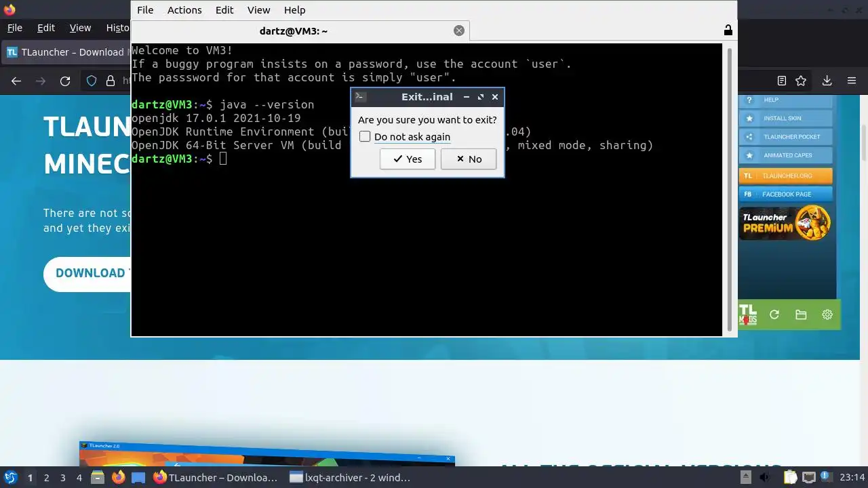This screenshot has height=488, width=868.
Task: Click the panel clock showing 23:14
Action: coord(852,478)
